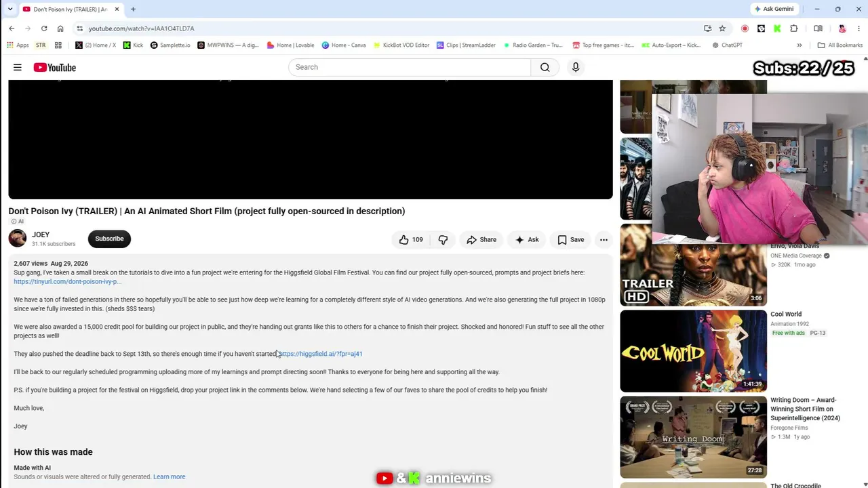Click the red record extension icon
Image resolution: width=868 pixels, height=488 pixels.
tap(745, 28)
